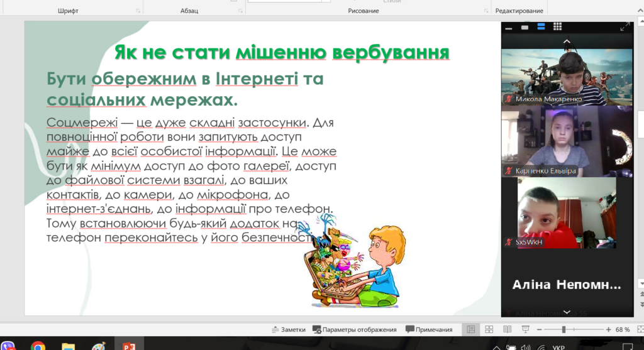This screenshot has width=644, height=350.
Task: Switch to Reading view
Action: pyautogui.click(x=508, y=329)
